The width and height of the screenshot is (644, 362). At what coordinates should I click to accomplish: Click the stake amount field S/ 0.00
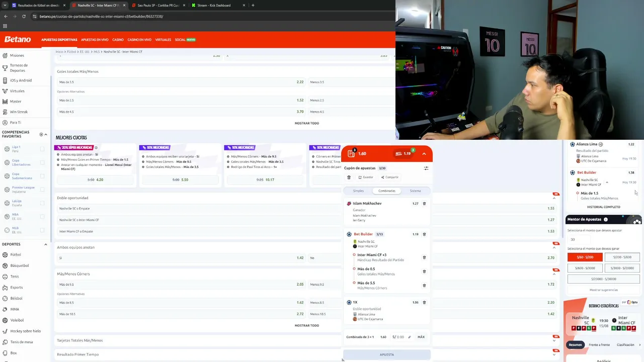pyautogui.click(x=401, y=337)
